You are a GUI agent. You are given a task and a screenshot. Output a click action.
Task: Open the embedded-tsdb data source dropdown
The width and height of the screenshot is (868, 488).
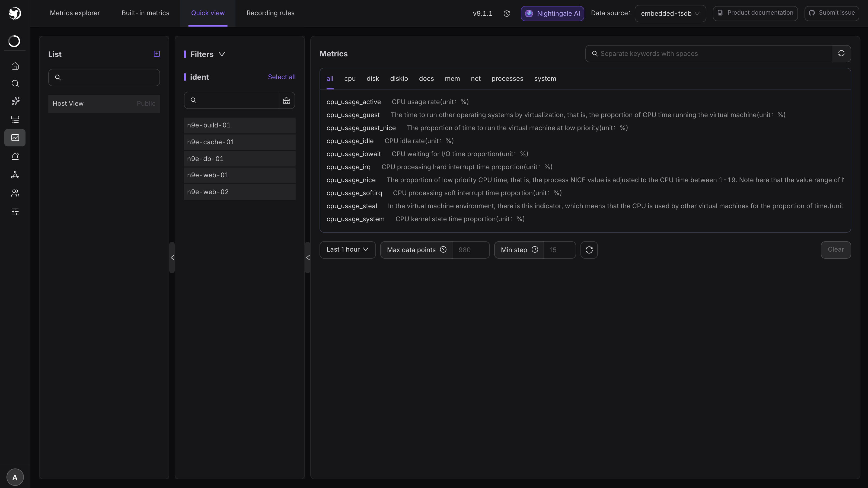[670, 14]
